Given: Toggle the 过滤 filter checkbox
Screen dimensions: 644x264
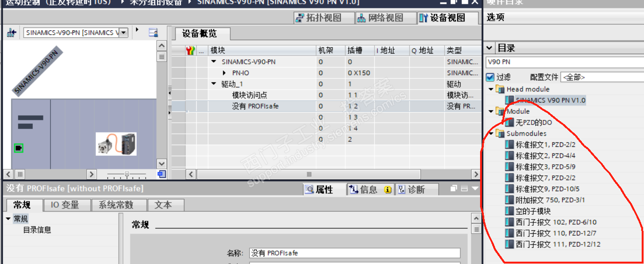Looking at the screenshot, I should click(x=490, y=77).
